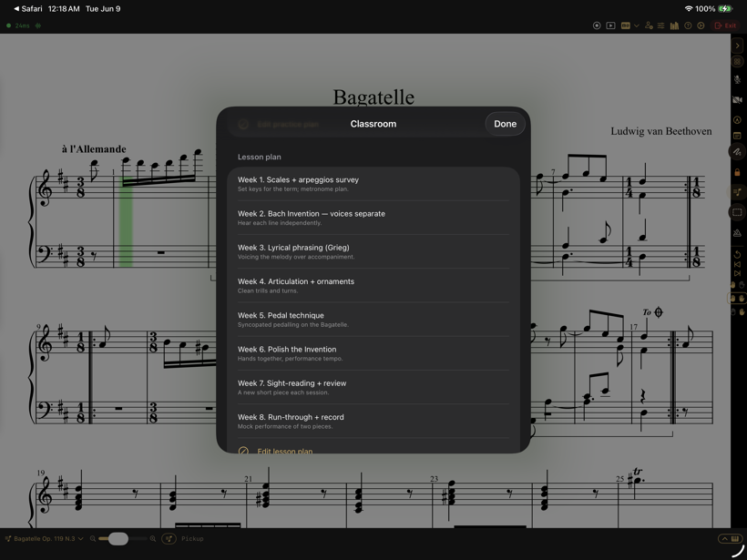Tap the battery status icon
Screen dimensions: 747x560
click(x=725, y=8)
